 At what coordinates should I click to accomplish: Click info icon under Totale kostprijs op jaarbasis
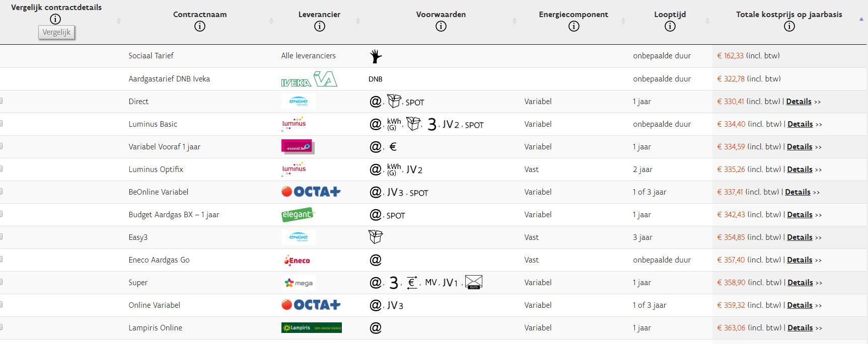pos(789,27)
